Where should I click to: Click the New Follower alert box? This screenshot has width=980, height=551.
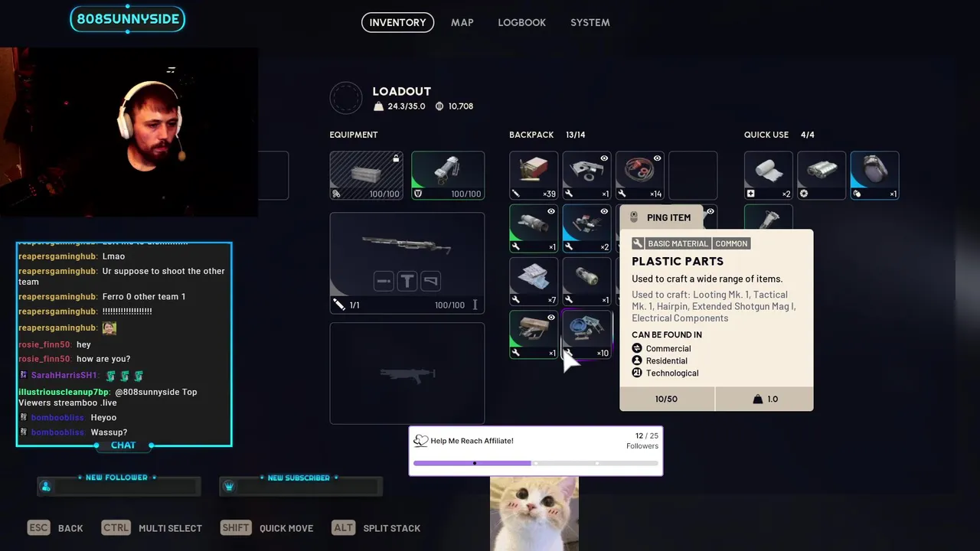(119, 486)
